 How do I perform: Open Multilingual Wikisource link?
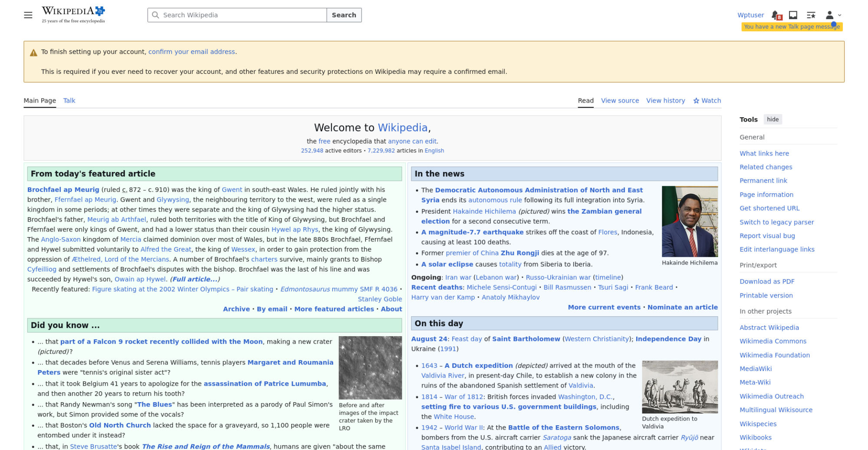tap(776, 410)
